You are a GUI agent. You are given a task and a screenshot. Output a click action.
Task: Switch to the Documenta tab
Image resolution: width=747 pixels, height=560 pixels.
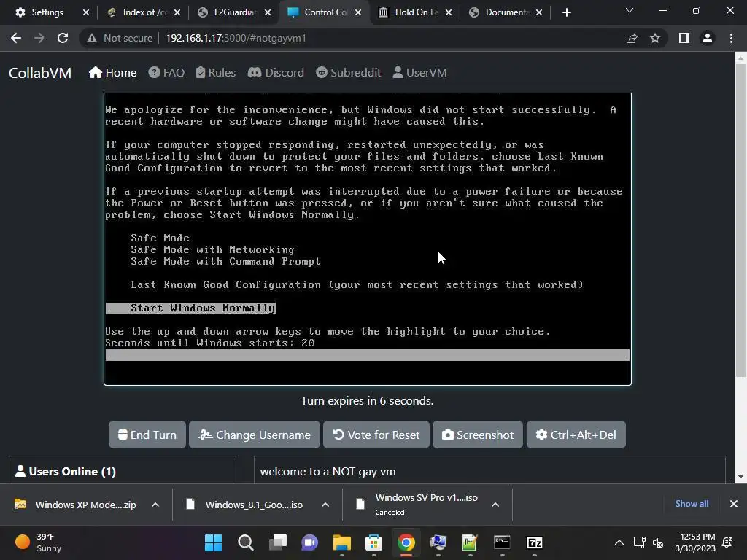point(506,12)
